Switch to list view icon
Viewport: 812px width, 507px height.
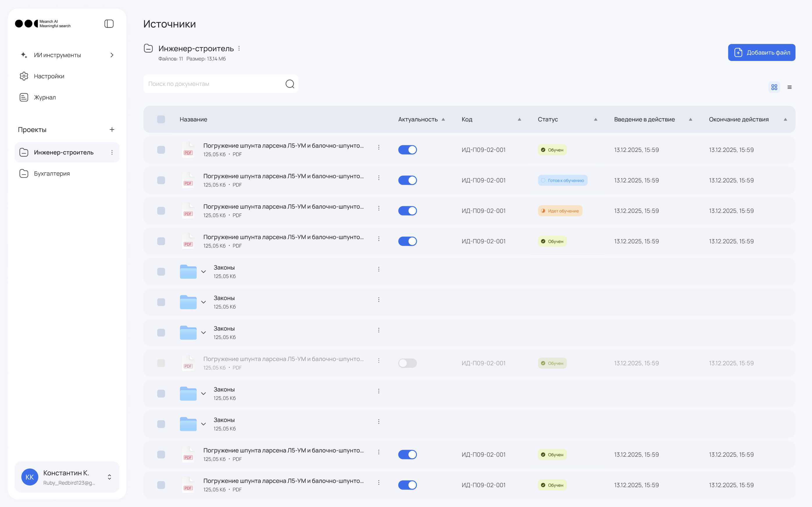click(790, 87)
